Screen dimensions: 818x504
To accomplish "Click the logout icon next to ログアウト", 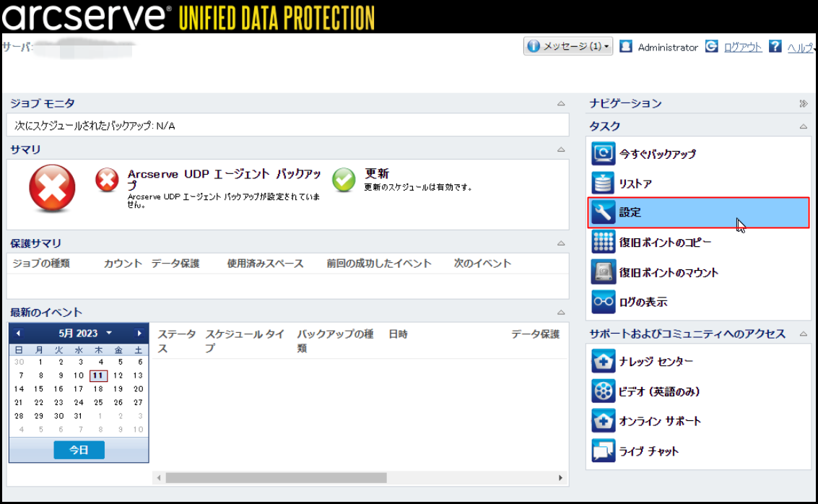I will [x=712, y=46].
